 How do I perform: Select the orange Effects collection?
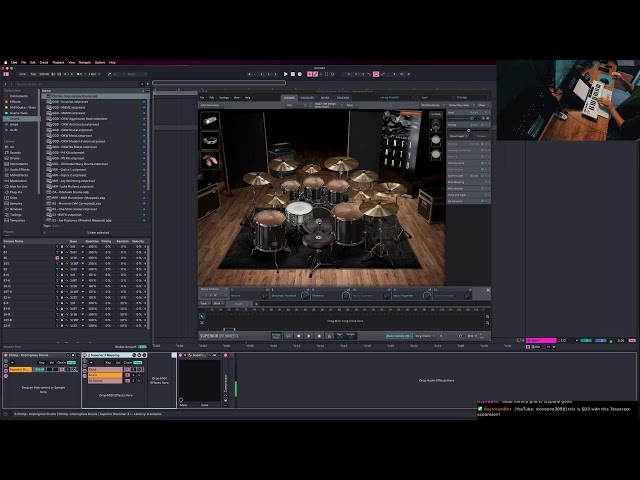tap(13, 102)
